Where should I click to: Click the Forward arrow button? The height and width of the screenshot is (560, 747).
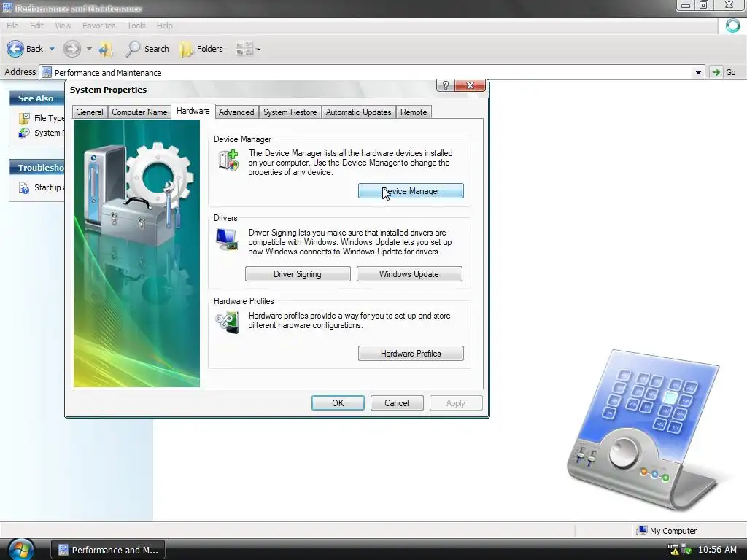point(72,49)
